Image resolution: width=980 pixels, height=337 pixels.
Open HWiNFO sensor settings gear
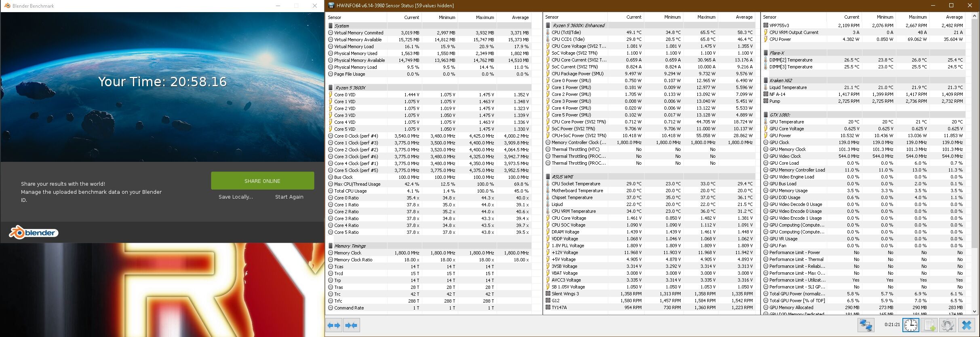[947, 325]
